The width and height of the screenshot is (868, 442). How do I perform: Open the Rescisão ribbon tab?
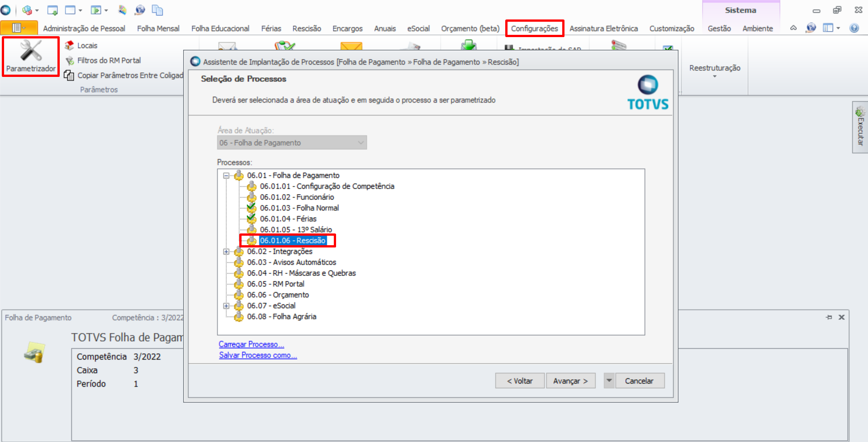307,29
